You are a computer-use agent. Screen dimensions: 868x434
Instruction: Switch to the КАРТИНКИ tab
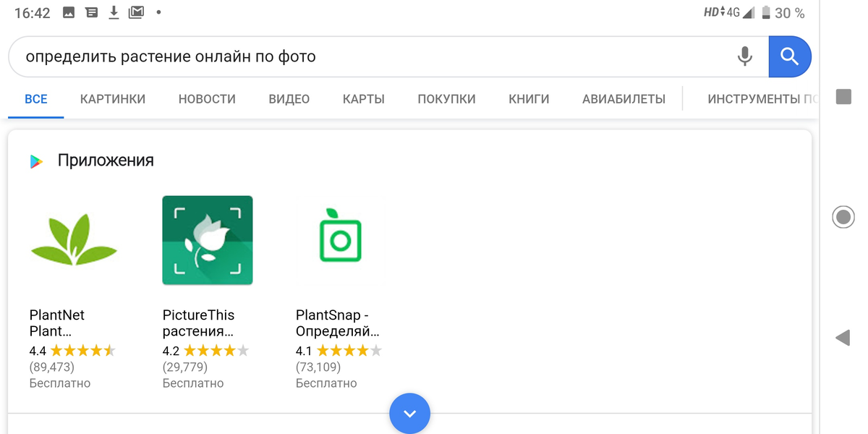(113, 99)
